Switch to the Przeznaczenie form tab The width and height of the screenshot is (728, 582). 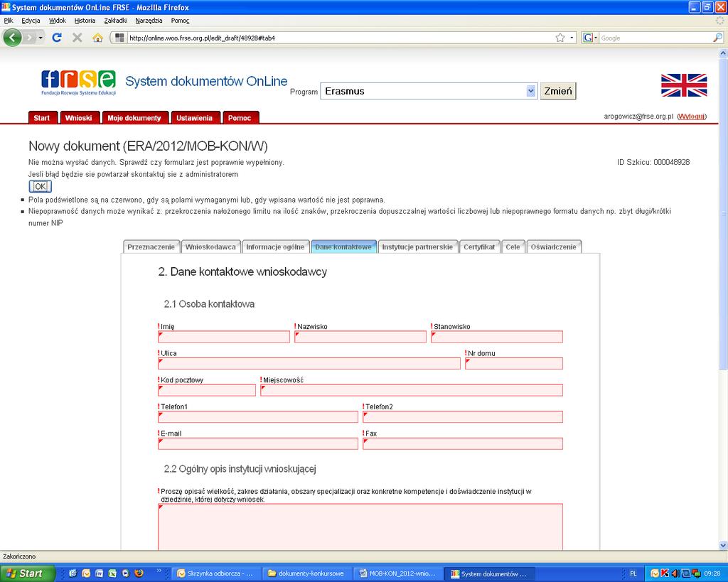point(151,247)
